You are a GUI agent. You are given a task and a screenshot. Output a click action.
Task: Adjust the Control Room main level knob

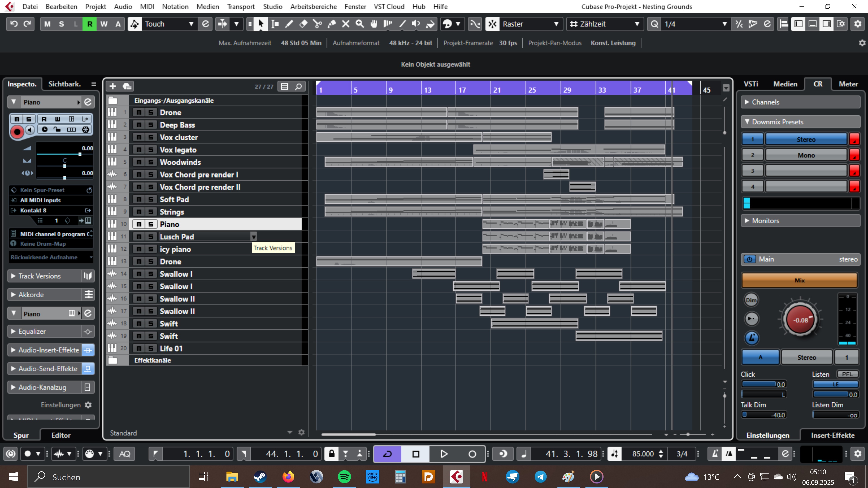tap(800, 320)
